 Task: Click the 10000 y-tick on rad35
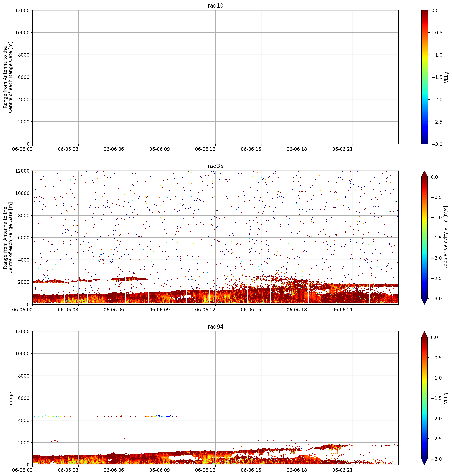pyautogui.click(x=22, y=193)
